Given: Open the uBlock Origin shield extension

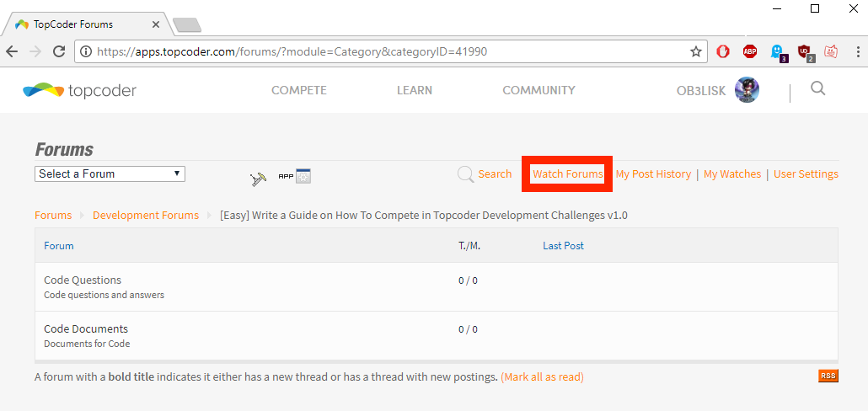Looking at the screenshot, I should [805, 52].
